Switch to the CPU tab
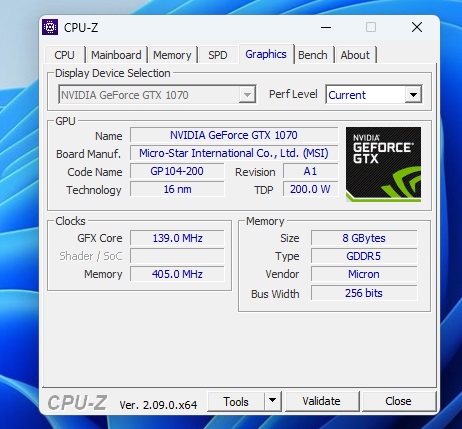Image resolution: width=462 pixels, height=429 pixels. point(64,55)
